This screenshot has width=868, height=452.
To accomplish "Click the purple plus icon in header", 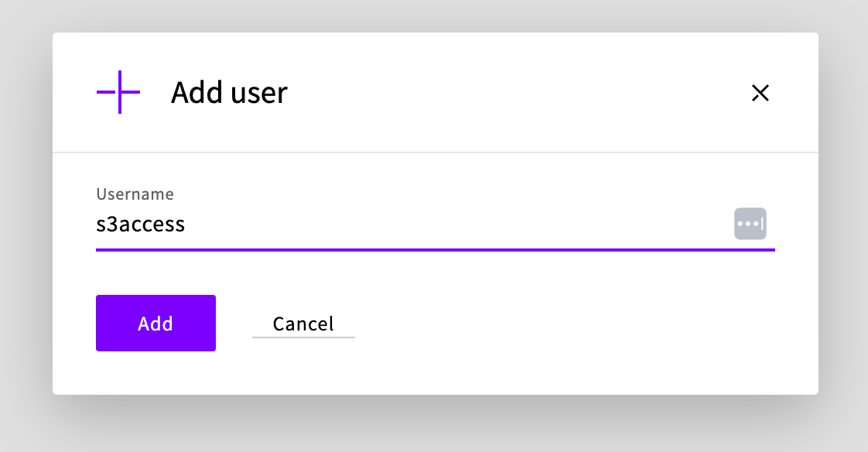I will click(119, 92).
